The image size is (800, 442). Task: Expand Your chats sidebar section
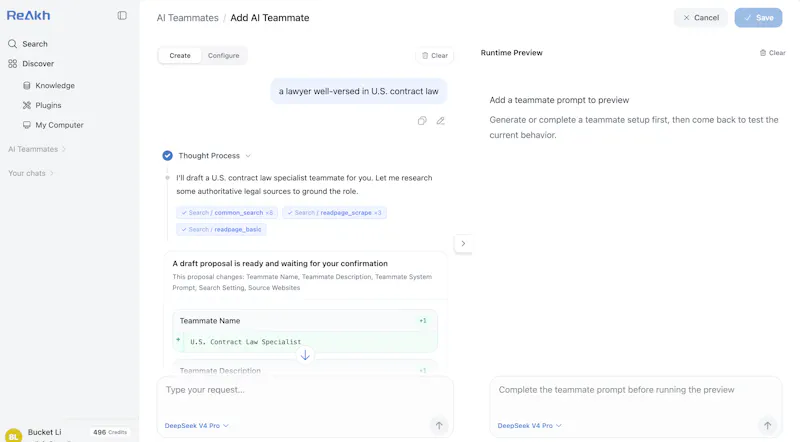31,173
